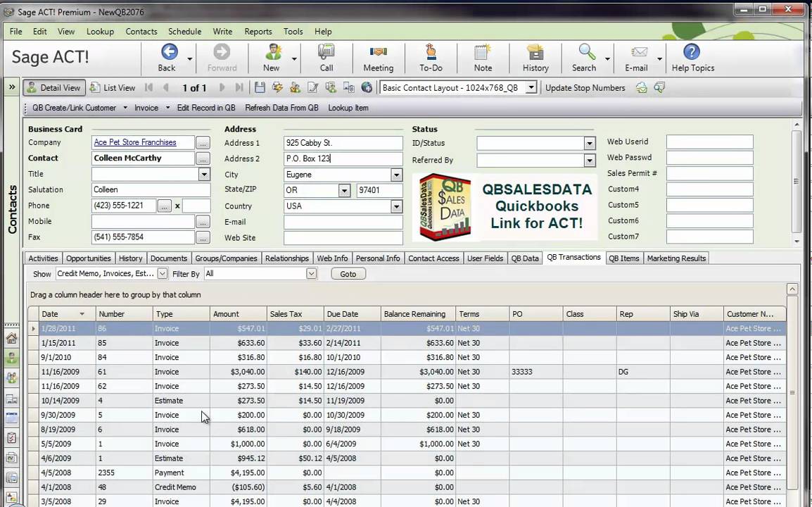Viewport: 812px width, 507px height.
Task: Open the Country dropdown
Action: [x=396, y=206]
